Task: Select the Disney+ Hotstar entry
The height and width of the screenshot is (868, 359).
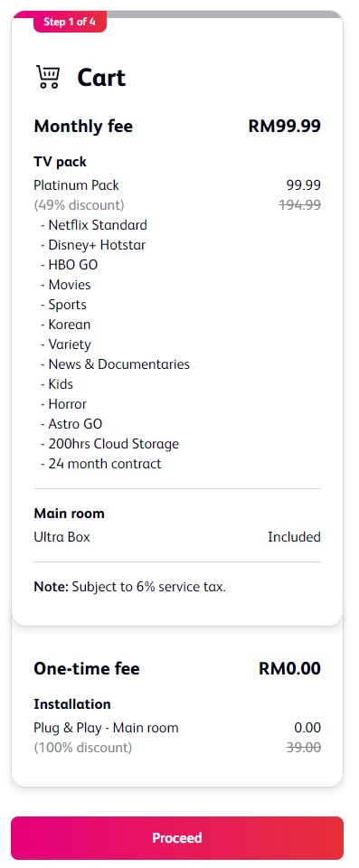Action: coord(93,245)
